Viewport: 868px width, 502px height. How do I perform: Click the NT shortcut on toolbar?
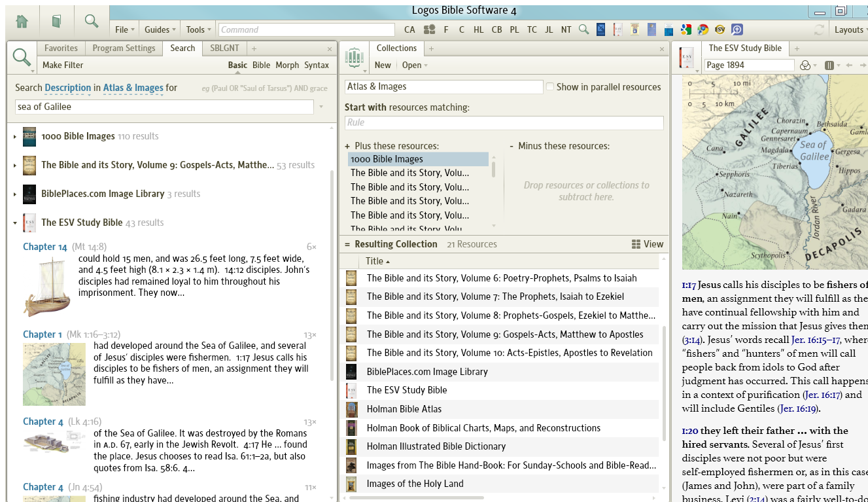pos(566,29)
